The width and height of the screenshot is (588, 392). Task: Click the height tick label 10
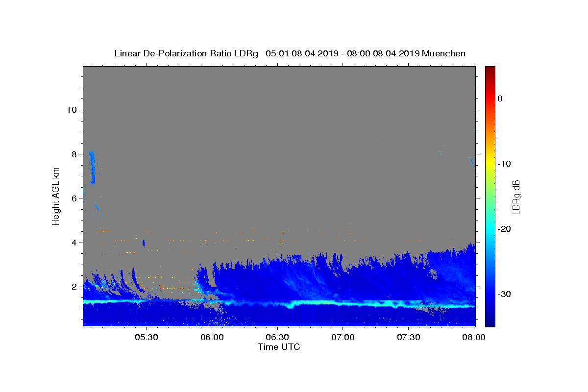tap(72, 109)
